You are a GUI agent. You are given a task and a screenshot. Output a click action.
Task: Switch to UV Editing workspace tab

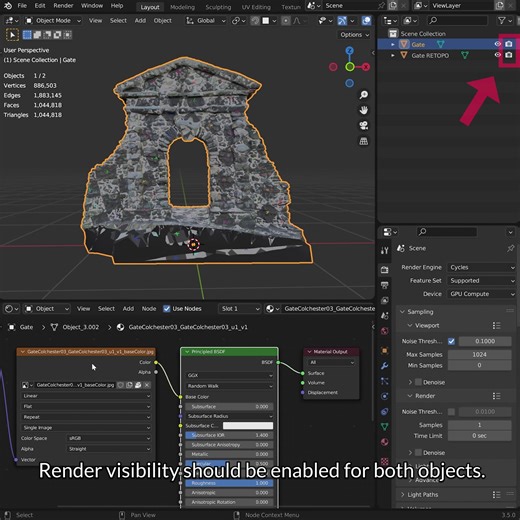(x=256, y=7)
